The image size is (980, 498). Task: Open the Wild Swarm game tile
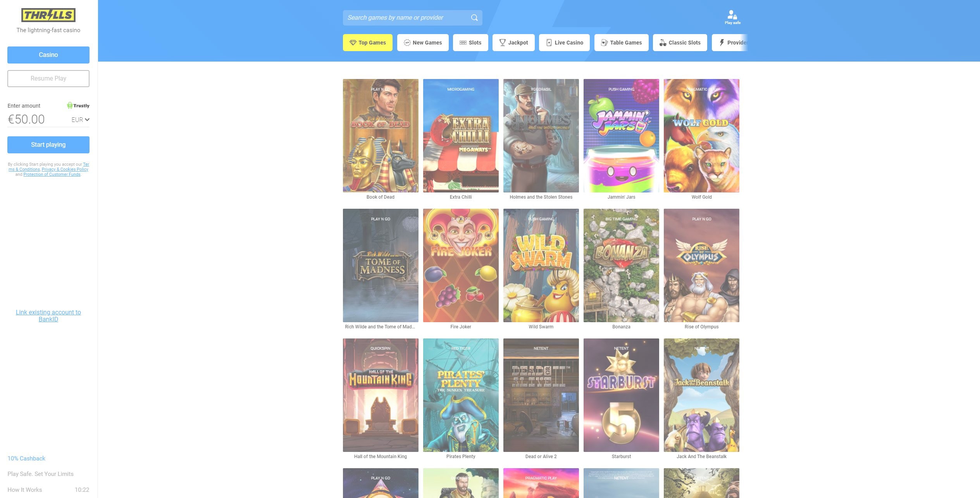(541, 265)
